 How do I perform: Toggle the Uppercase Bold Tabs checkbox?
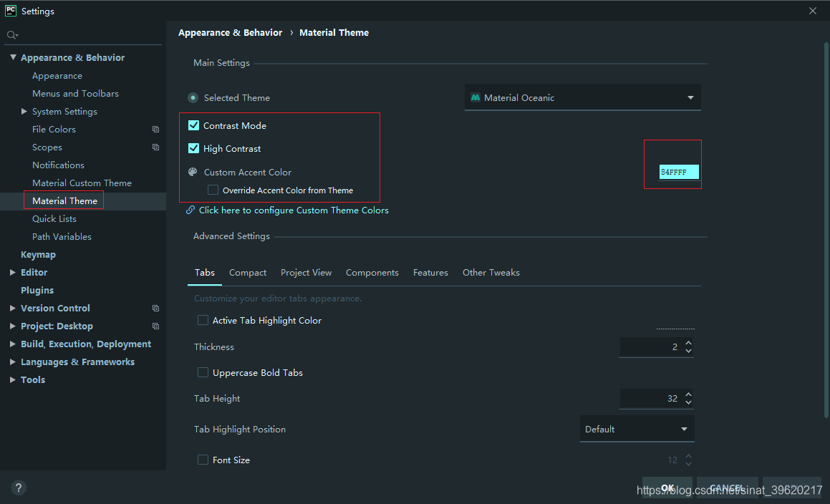coord(203,373)
